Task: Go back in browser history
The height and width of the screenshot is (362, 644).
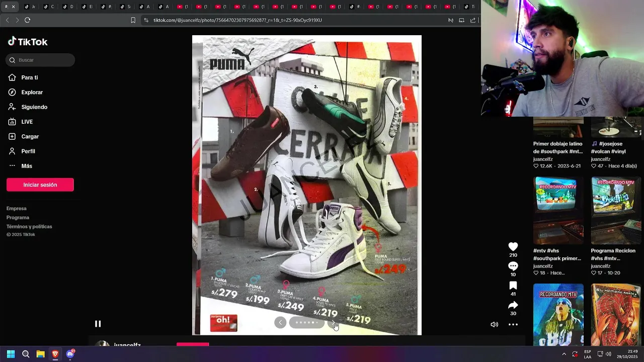Action: tap(7, 20)
